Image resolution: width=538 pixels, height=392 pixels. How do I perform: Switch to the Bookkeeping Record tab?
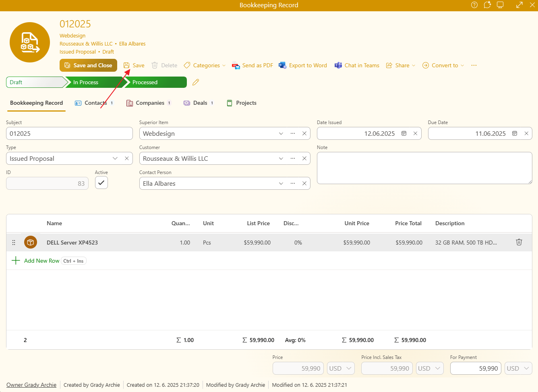pos(37,103)
